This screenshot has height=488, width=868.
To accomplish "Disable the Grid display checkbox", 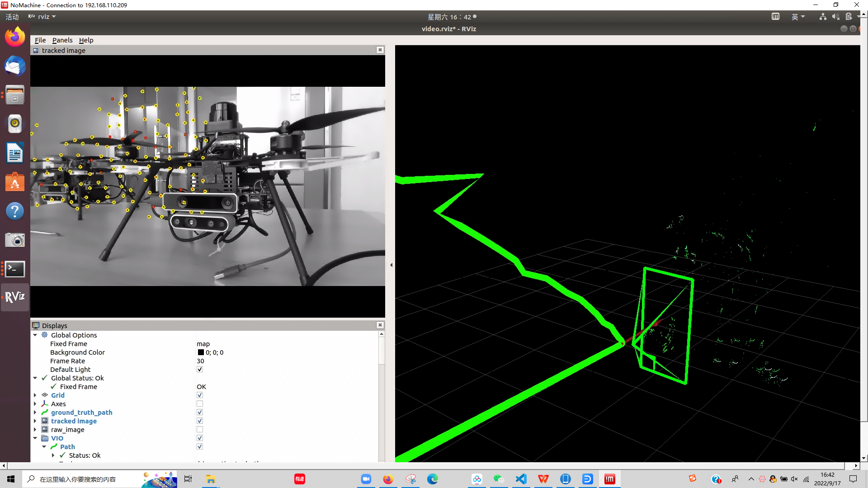I will coord(200,395).
